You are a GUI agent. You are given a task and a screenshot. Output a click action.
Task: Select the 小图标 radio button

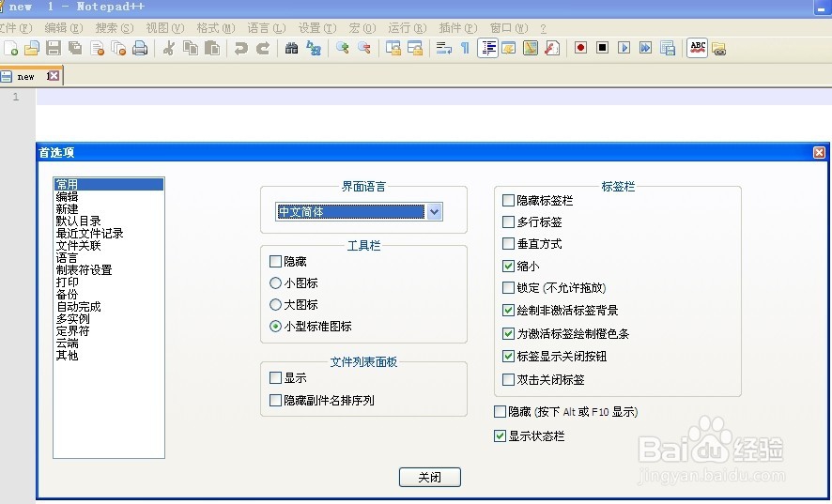coord(275,283)
